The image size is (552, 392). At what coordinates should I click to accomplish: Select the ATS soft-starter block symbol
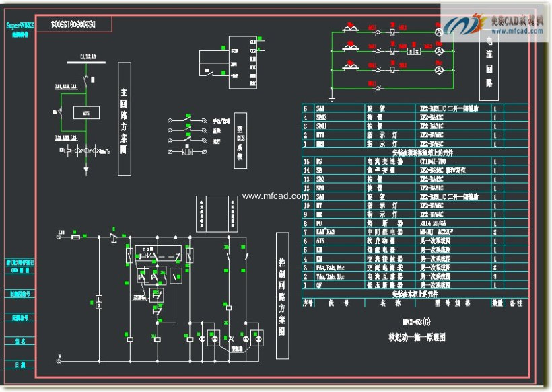[86, 113]
